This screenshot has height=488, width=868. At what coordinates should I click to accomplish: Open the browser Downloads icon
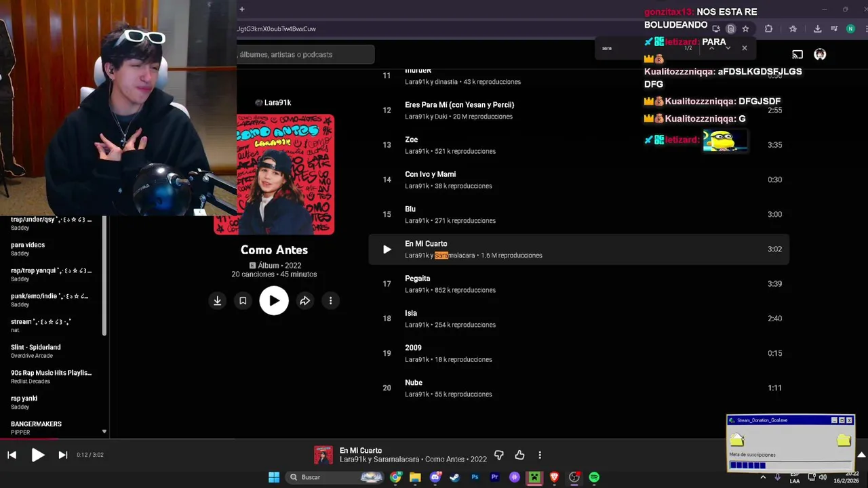817,29
